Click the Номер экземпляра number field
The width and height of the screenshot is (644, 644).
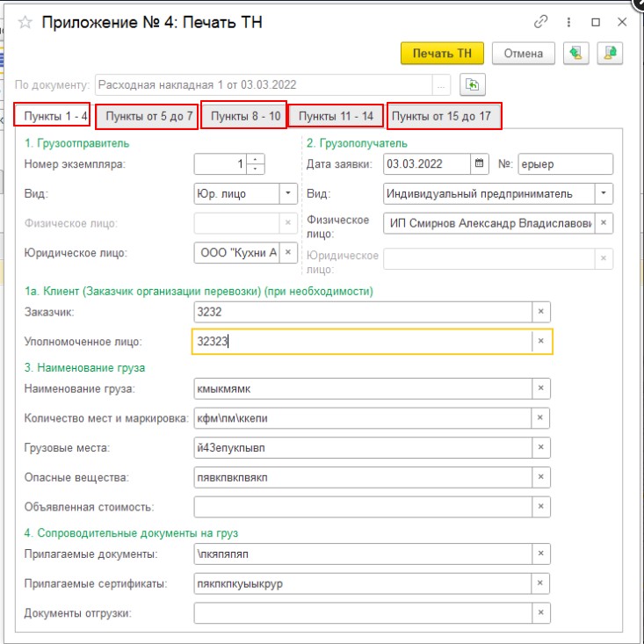pyautogui.click(x=221, y=164)
